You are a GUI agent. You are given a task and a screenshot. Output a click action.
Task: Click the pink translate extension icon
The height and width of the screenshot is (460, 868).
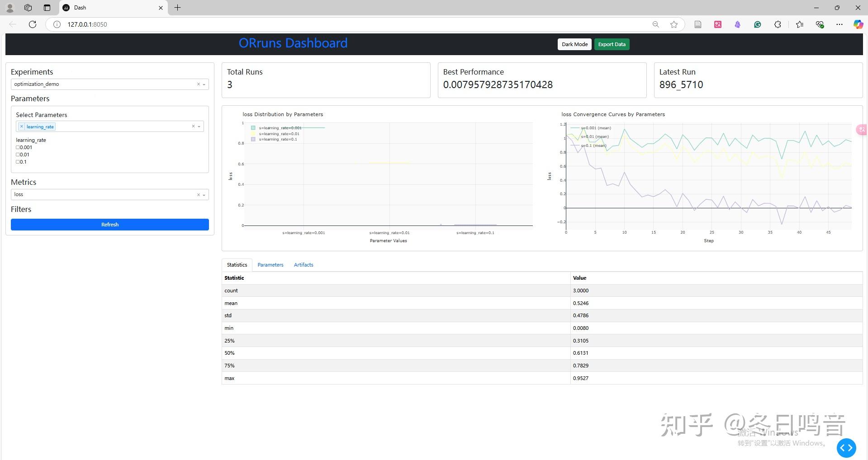(718, 24)
